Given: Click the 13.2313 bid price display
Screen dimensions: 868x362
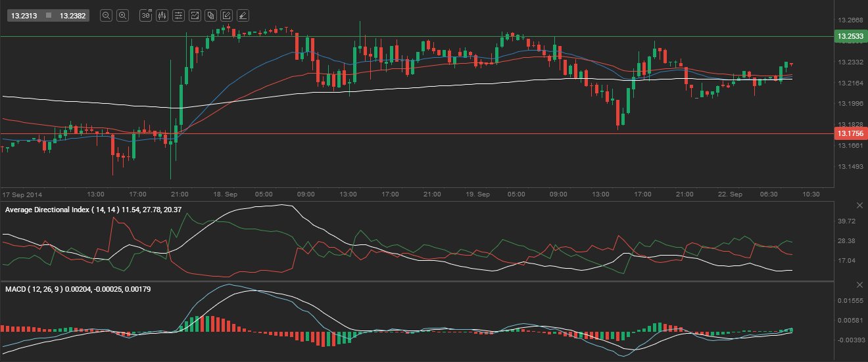Looking at the screenshot, I should point(24,15).
